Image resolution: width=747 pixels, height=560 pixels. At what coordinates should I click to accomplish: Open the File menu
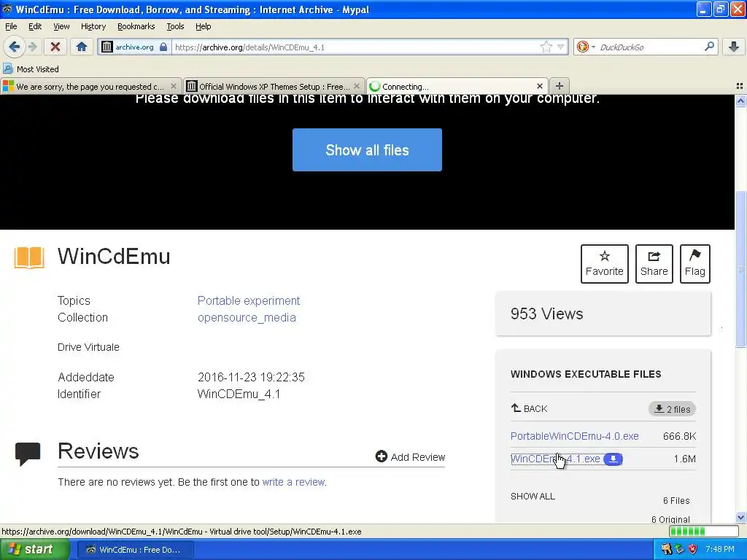[x=11, y=26]
